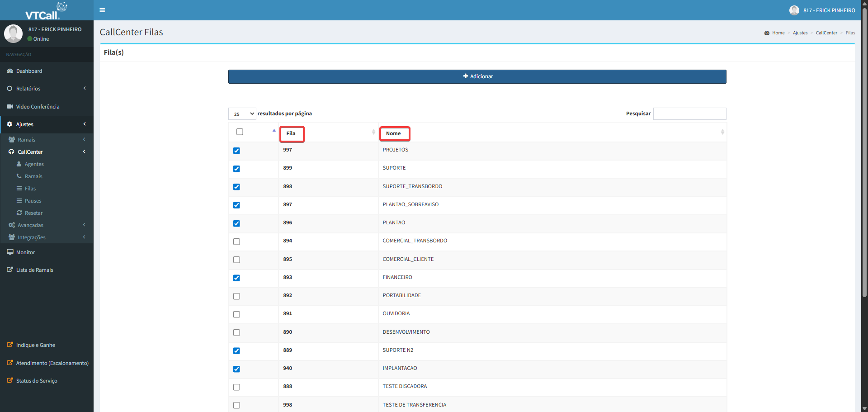Open Video Conferência camera icon

10,107
